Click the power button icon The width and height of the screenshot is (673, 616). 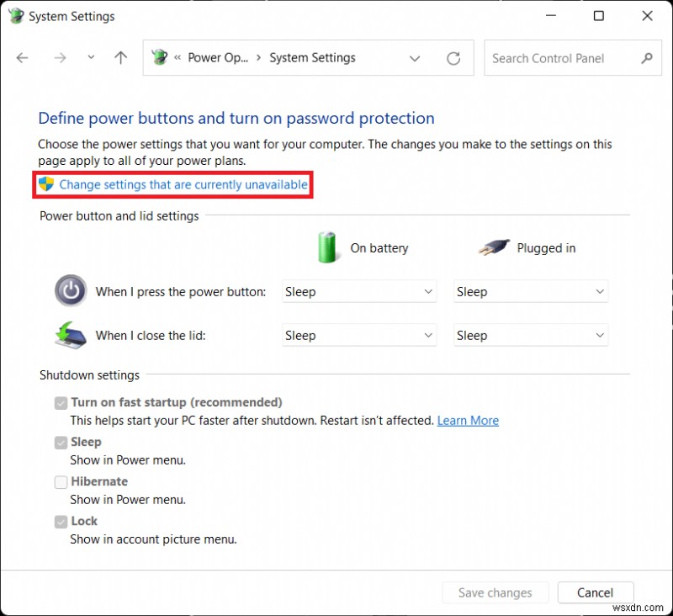[x=71, y=290]
